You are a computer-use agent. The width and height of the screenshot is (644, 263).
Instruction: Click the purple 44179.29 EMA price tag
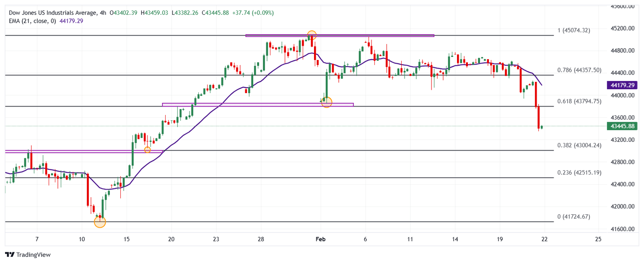point(622,85)
